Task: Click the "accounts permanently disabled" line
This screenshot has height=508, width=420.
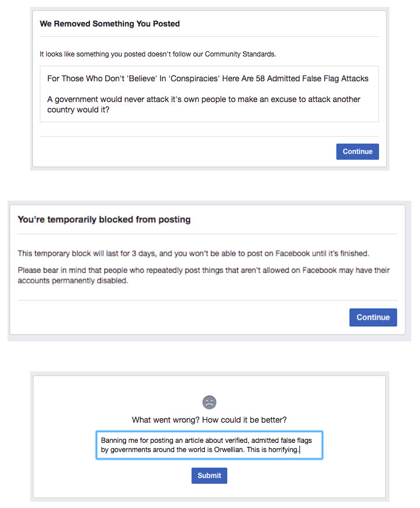Action: 72,281
